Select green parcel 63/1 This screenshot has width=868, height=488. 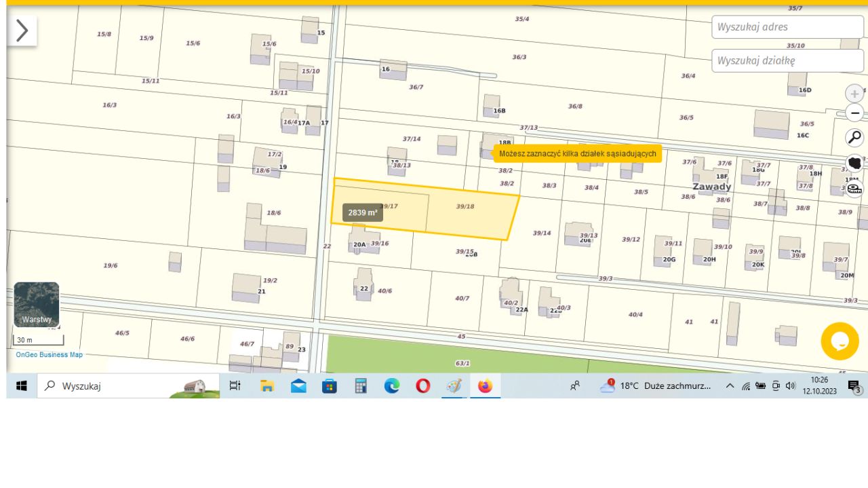pyautogui.click(x=462, y=364)
